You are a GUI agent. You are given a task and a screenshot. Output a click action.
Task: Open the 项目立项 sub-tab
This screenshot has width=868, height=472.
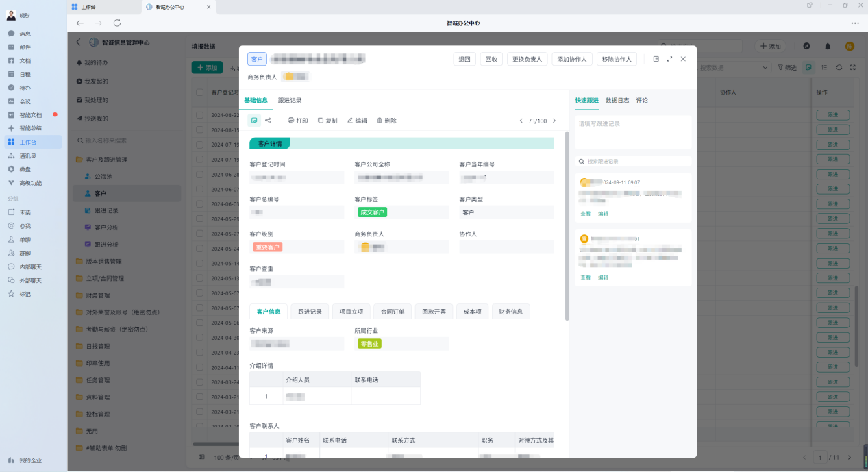click(351, 312)
